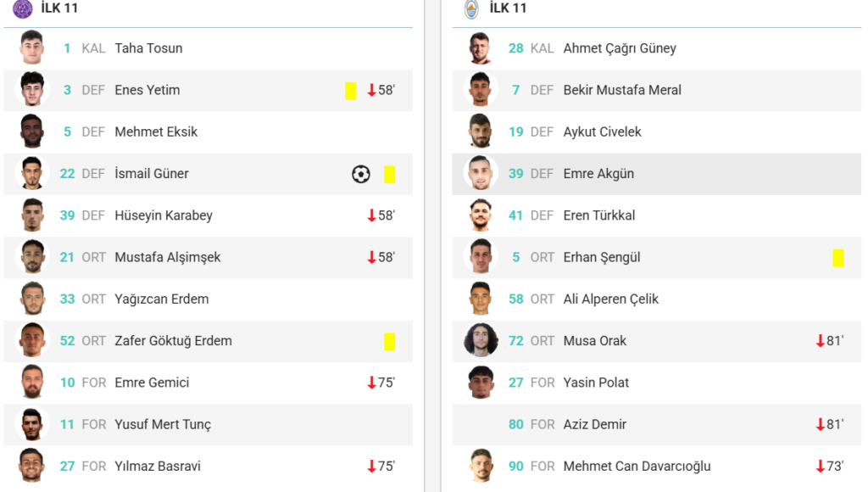This screenshot has height=492, width=868.
Task: Click the away team crest icon
Action: coord(471,8)
